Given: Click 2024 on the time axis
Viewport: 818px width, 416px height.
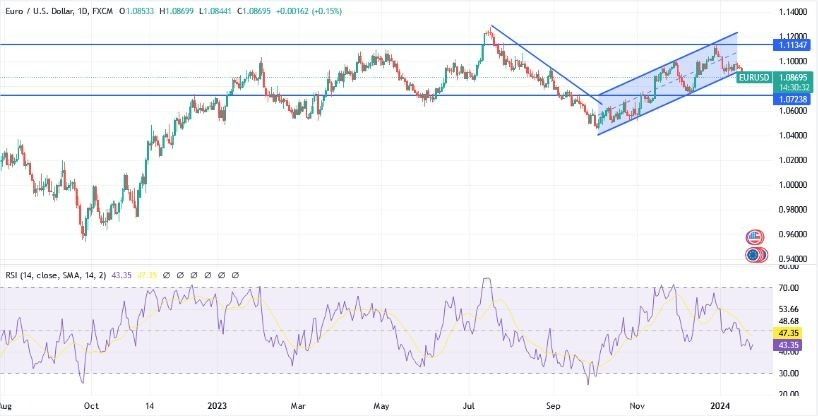Looking at the screenshot, I should coord(720,406).
